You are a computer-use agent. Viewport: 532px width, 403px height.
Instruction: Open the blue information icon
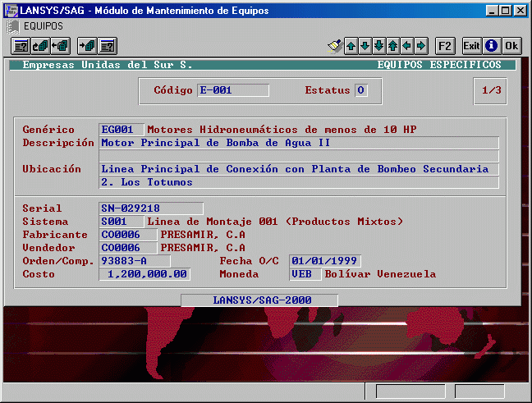[x=491, y=46]
